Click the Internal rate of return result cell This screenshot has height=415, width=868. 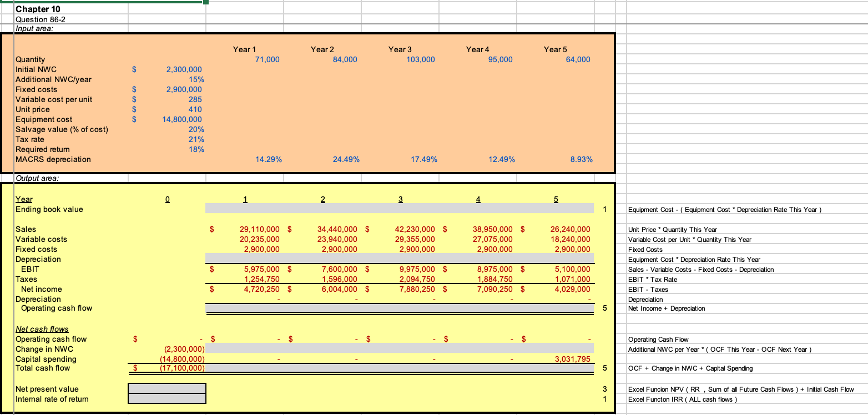pos(167,399)
